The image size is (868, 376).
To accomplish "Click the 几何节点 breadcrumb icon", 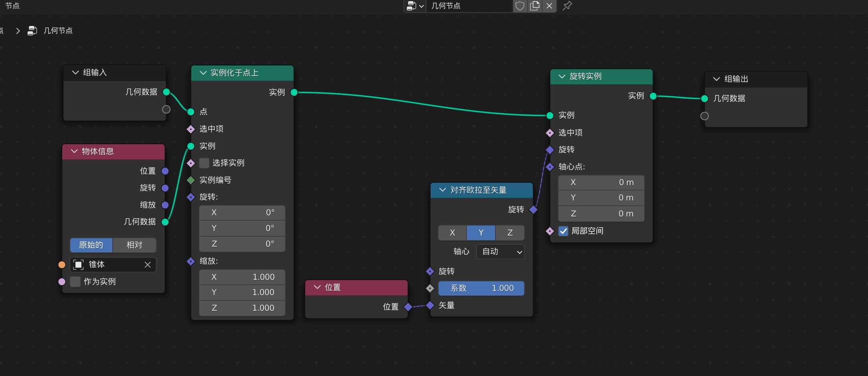I will pyautogui.click(x=32, y=31).
